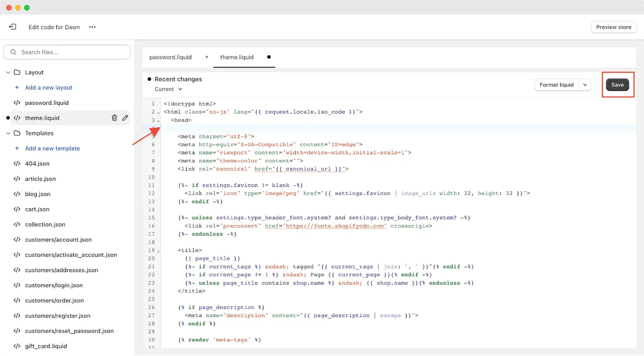Click the Format liquid button

click(557, 85)
